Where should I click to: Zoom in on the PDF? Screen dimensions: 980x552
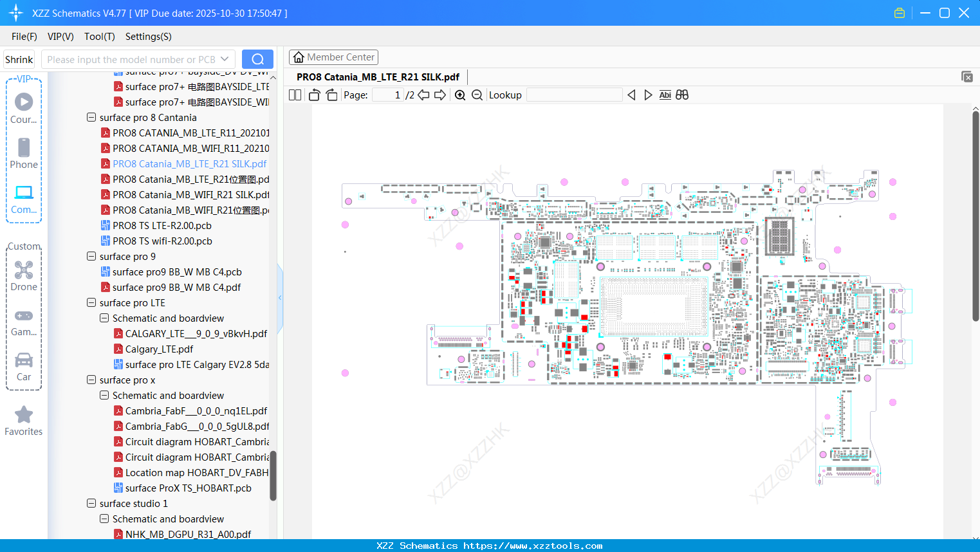[x=460, y=95]
